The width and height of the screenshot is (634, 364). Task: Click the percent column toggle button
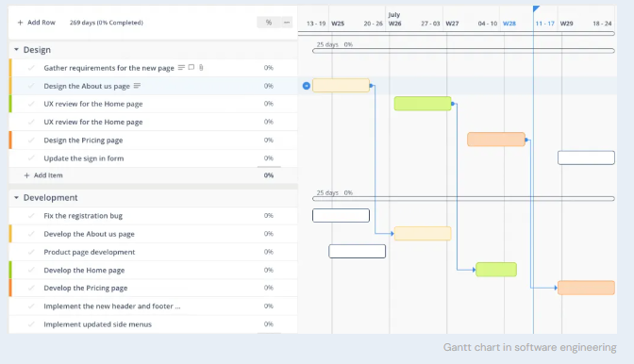click(x=269, y=23)
